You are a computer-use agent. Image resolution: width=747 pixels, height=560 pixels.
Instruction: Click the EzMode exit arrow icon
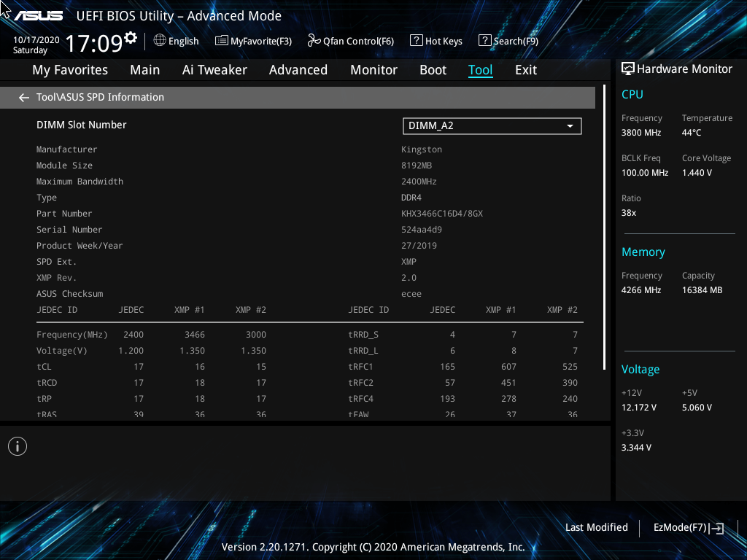click(717, 528)
